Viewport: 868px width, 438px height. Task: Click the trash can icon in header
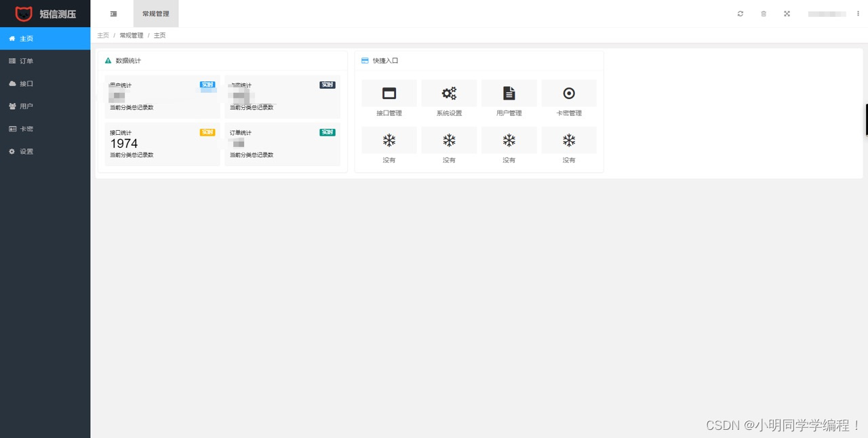click(764, 14)
